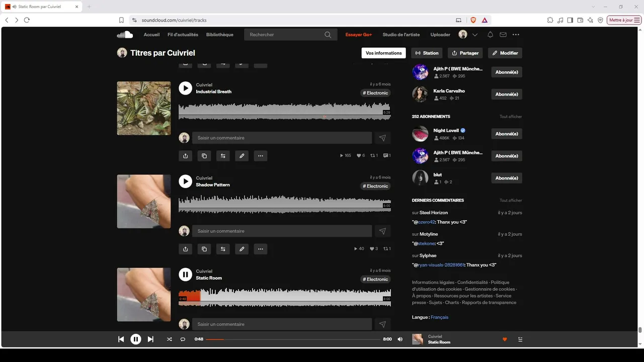Go to the Accueil page
644x362 pixels.
point(151,35)
